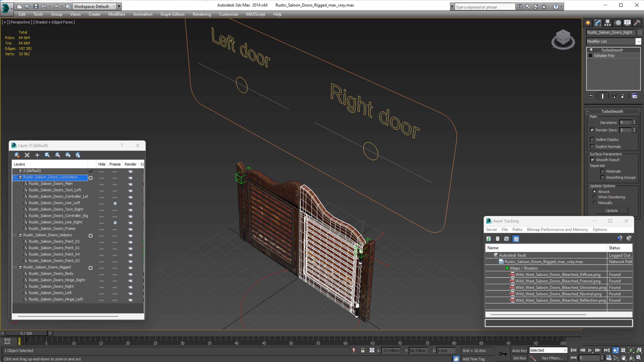The image size is (644, 362).
Task: Click Maximize Viewport Toggle icon
Action: tap(639, 358)
